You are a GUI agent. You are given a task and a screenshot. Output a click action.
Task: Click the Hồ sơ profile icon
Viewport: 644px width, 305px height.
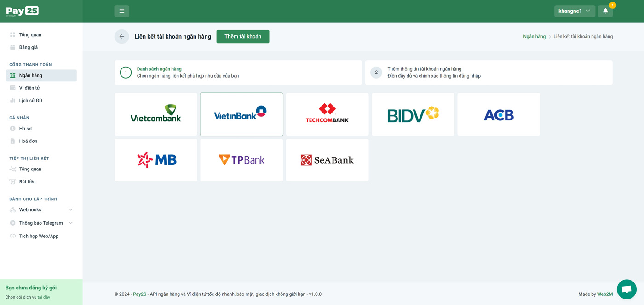coord(13,129)
